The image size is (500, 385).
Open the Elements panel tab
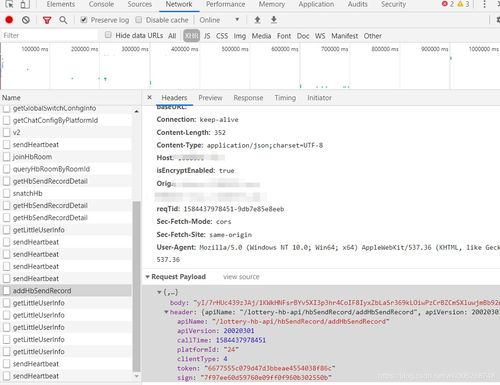61,4
